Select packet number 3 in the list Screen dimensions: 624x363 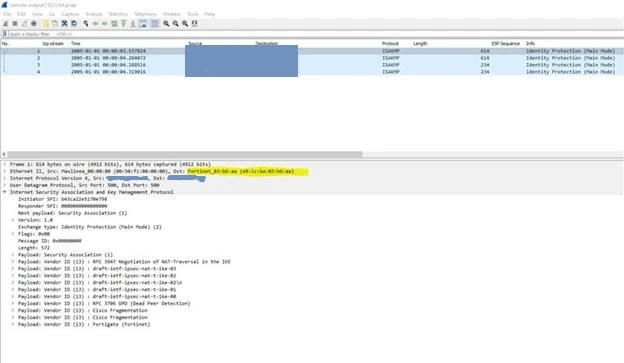(312, 65)
